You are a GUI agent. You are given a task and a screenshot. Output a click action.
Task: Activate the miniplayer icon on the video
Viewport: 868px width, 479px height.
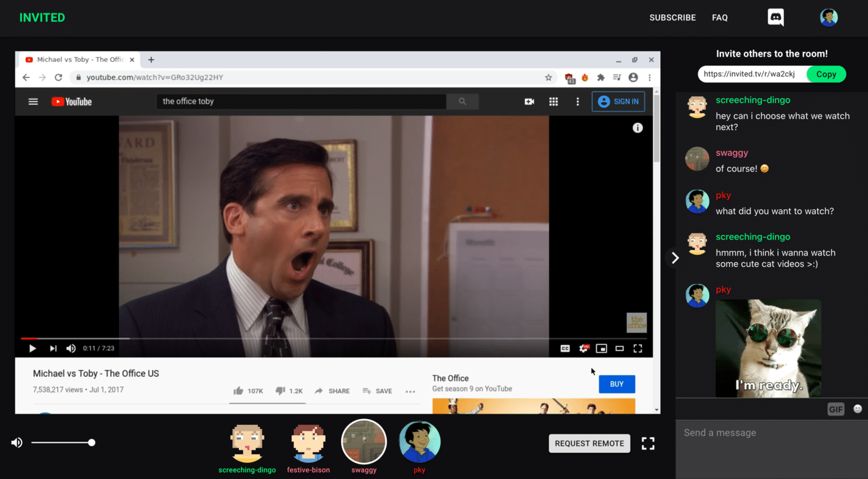point(602,348)
